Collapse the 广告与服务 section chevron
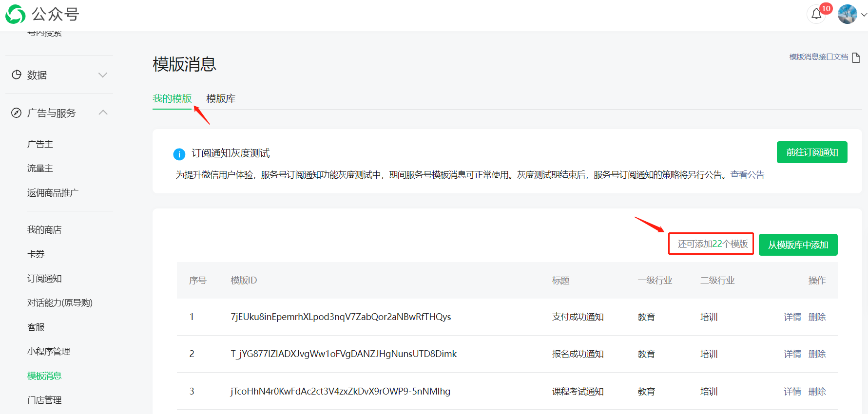 coord(103,113)
